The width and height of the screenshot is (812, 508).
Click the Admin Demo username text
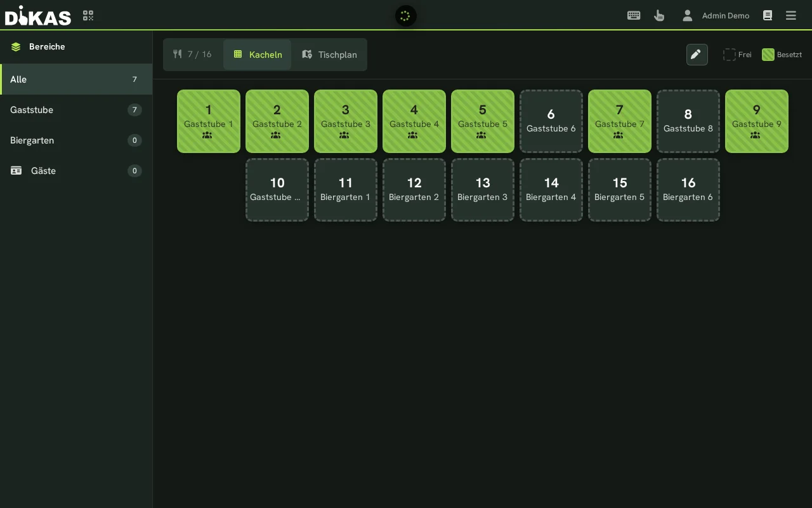click(726, 16)
